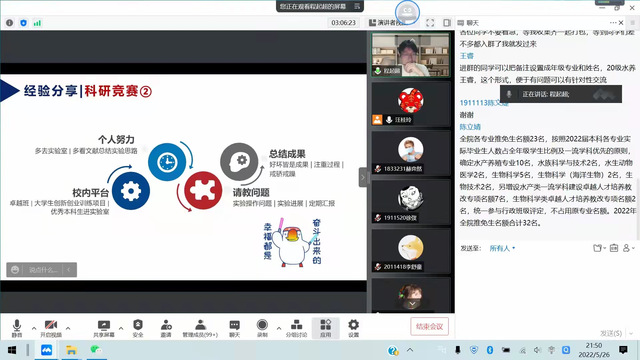
Task: Click sender name 陈立婧 in chat
Action: 470,127
